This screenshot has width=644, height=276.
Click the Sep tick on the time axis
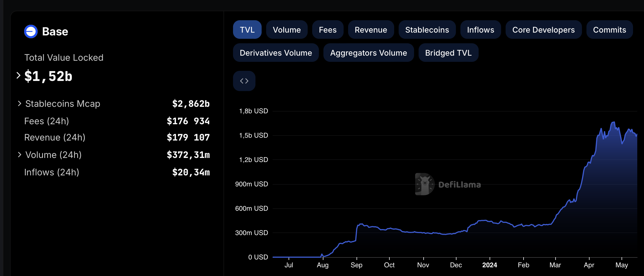357,265
